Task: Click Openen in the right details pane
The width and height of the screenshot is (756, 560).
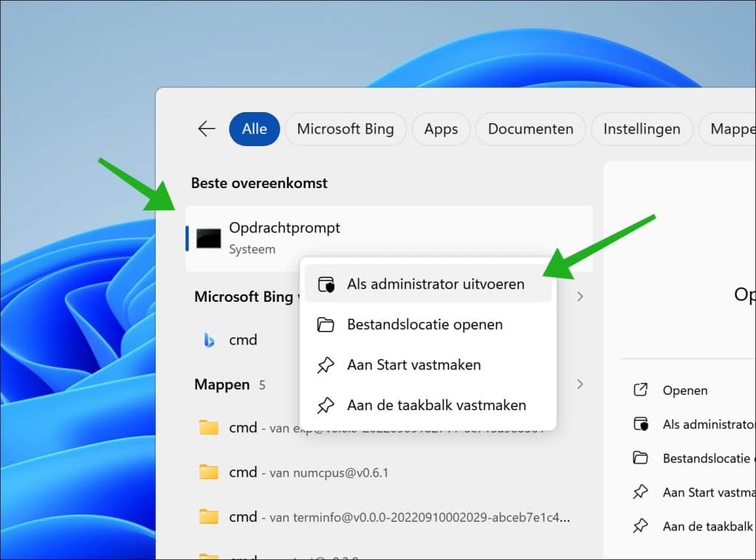Action: [684, 390]
